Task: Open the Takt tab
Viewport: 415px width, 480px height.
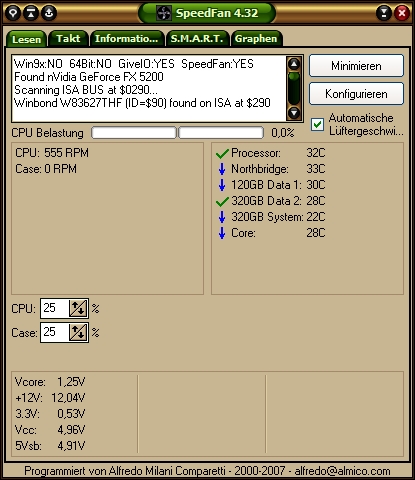Action: (x=68, y=38)
